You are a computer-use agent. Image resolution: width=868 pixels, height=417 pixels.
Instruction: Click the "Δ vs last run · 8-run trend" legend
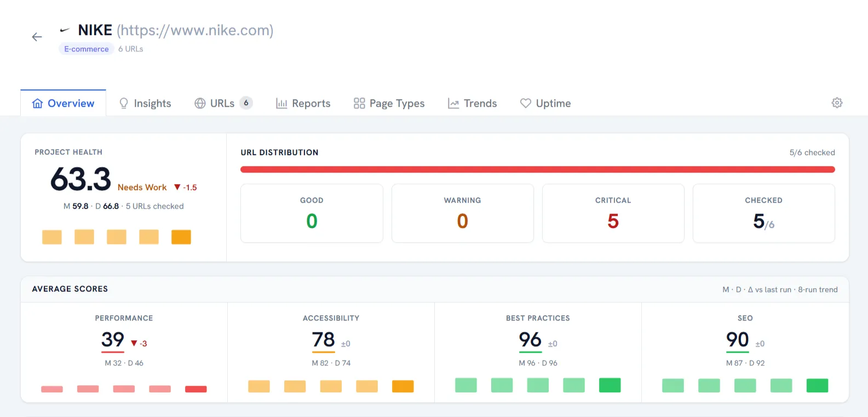[793, 289]
